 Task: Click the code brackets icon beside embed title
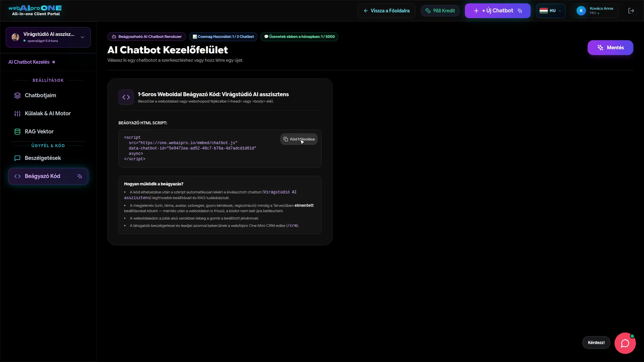(126, 97)
